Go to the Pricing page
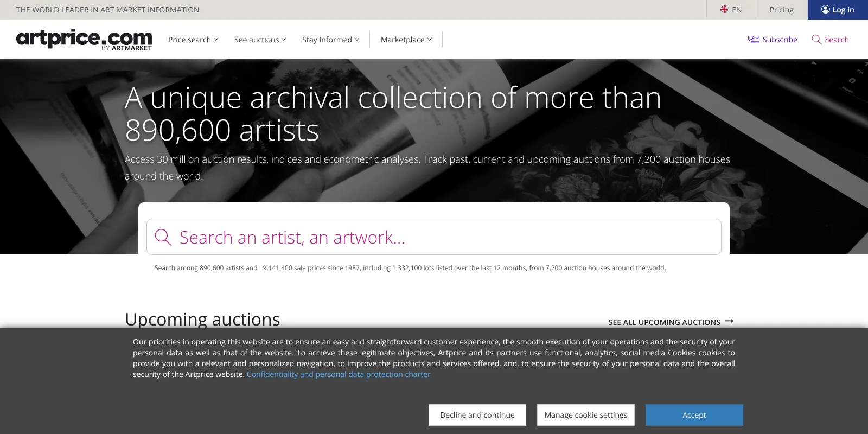 (x=781, y=10)
